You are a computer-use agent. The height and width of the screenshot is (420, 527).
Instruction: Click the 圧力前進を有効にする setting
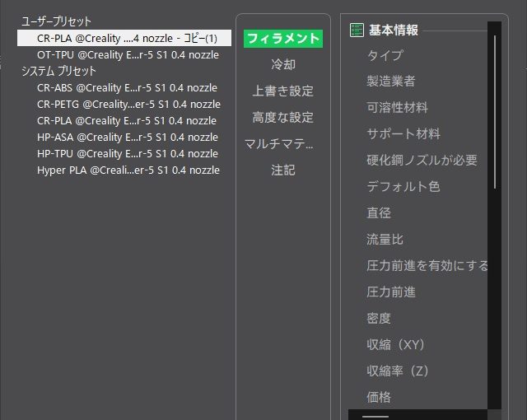[427, 265]
